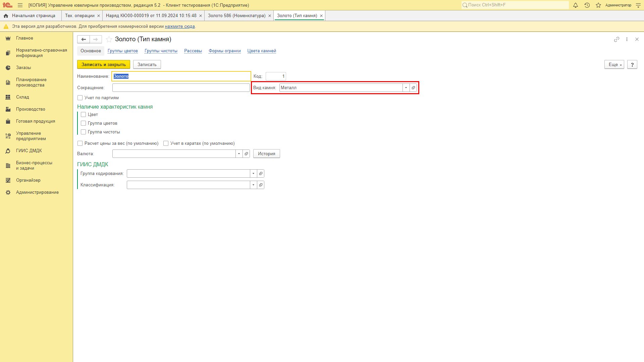This screenshot has height=362, width=644.
Task: Open favorites star in title bar
Action: pos(598,5)
